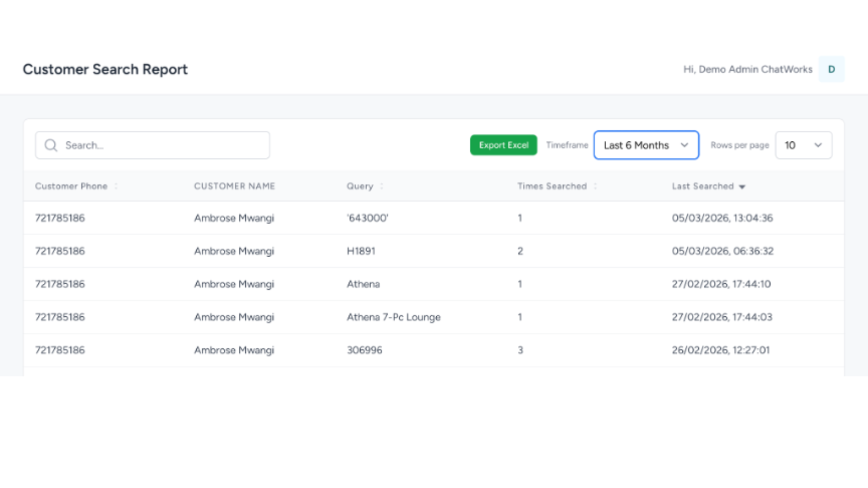
Task: Select the query cell reading only Athena
Action: [363, 284]
